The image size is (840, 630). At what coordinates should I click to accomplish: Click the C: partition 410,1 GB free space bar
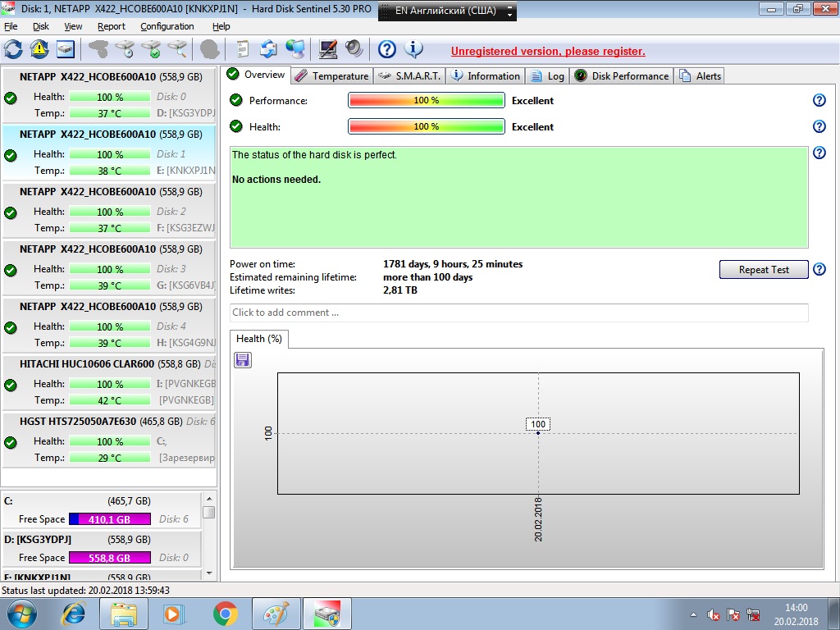(110, 519)
